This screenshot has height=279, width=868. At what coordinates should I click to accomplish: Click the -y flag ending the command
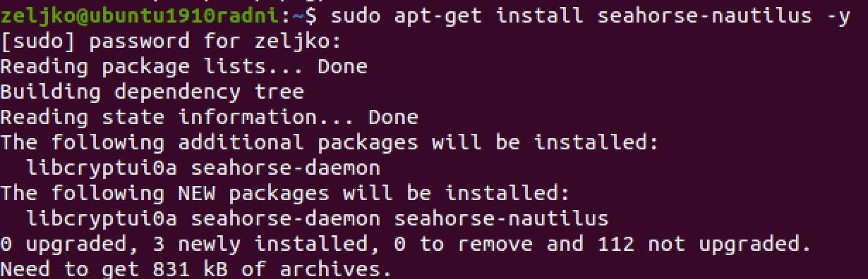coord(837,16)
